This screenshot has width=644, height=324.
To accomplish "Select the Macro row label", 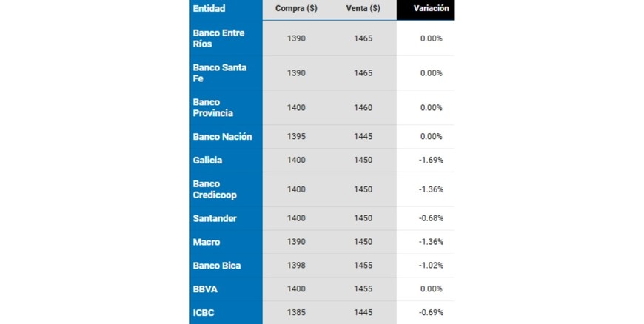I will pos(207,243).
